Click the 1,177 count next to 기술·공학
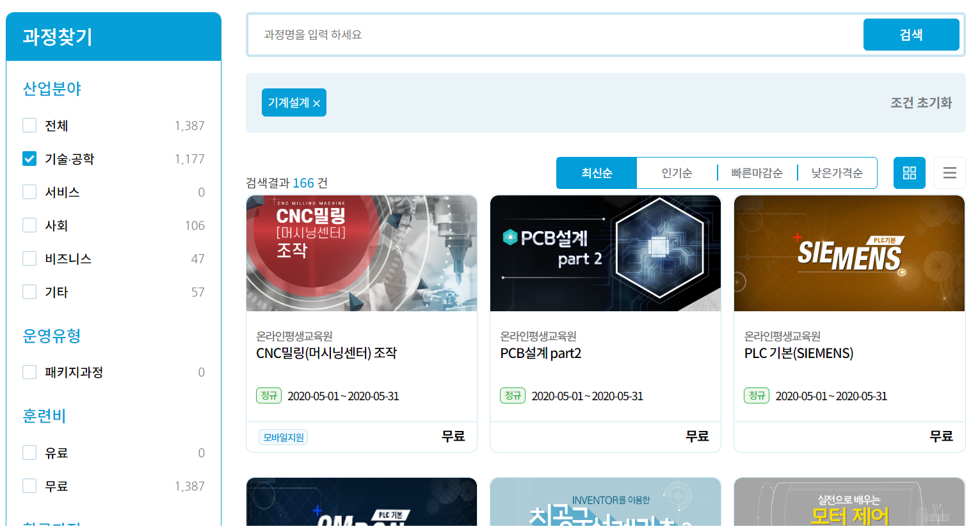Image resolution: width=980 pixels, height=529 pixels. coord(189,159)
